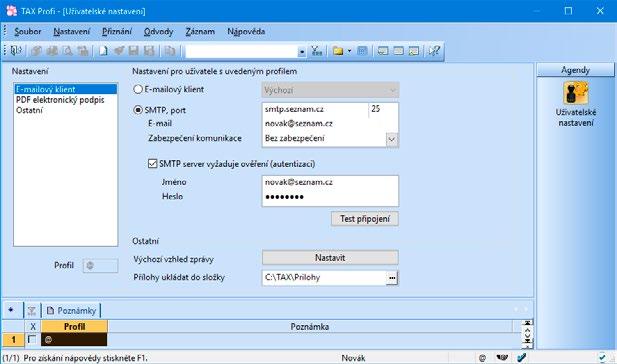This screenshot has width=617, height=364.
Task: Switch to the Poznámky tab
Action: pos(72,311)
